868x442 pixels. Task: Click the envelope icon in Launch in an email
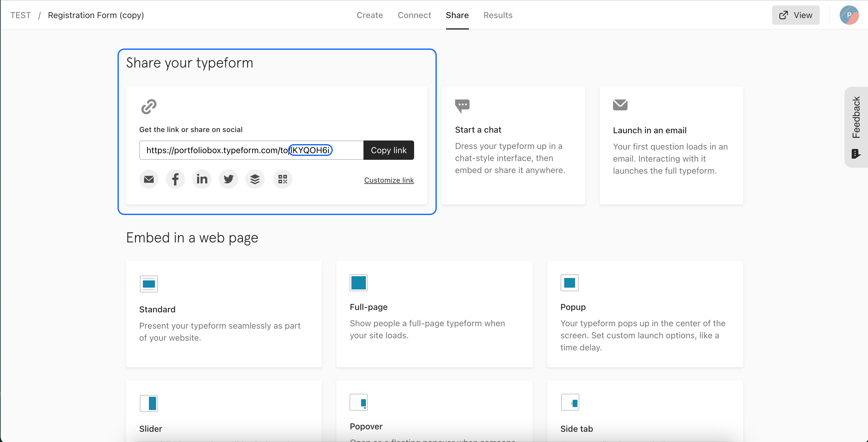[620, 105]
